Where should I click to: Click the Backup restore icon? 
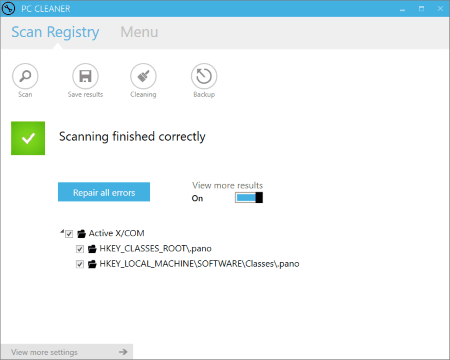204,76
